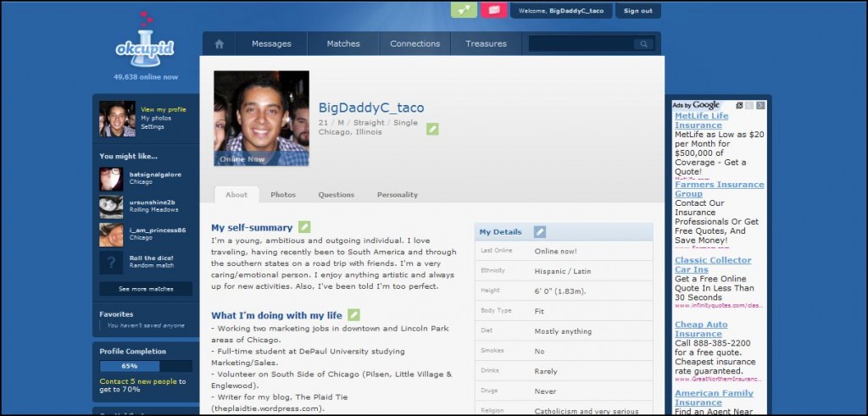Open Cheap Auto Insurance ad link

[701, 329]
